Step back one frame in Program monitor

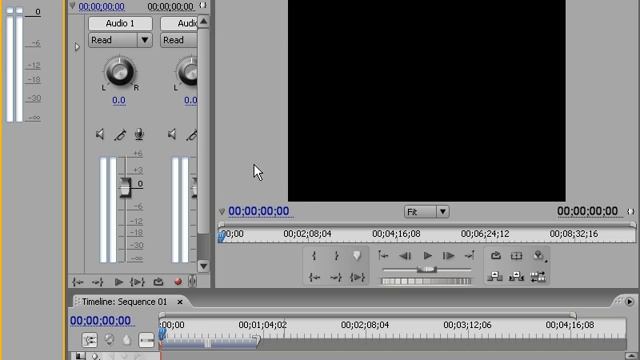click(405, 256)
